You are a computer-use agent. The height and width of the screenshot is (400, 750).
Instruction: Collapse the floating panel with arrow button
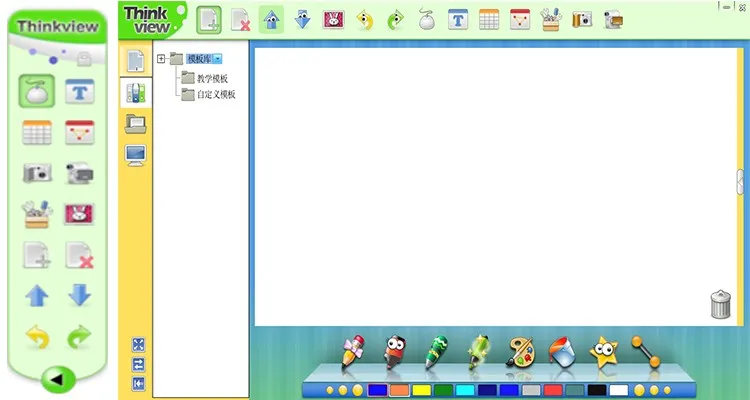point(58,379)
